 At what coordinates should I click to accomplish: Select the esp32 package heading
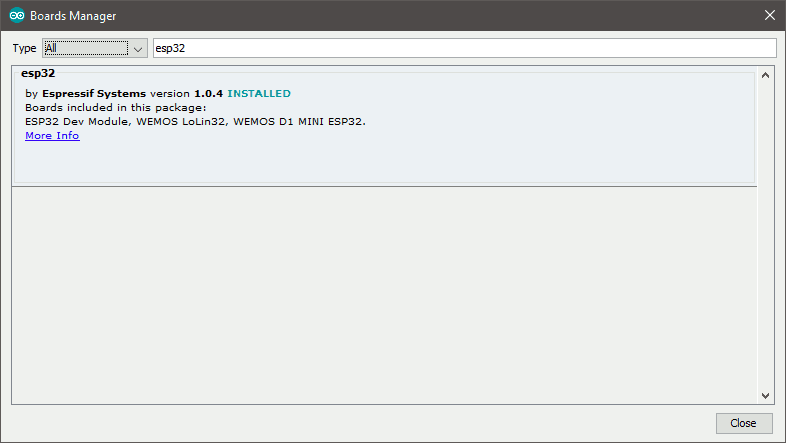pos(38,73)
